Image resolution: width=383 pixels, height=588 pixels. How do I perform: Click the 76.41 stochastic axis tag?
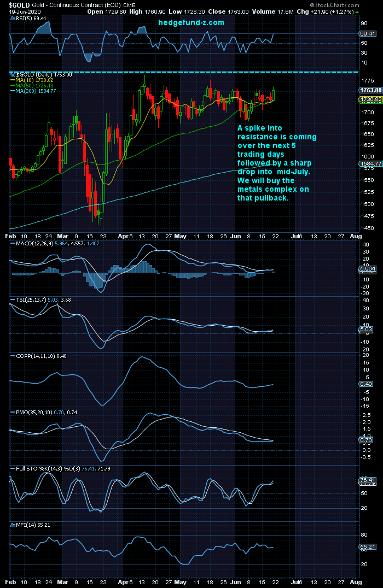pos(368,480)
